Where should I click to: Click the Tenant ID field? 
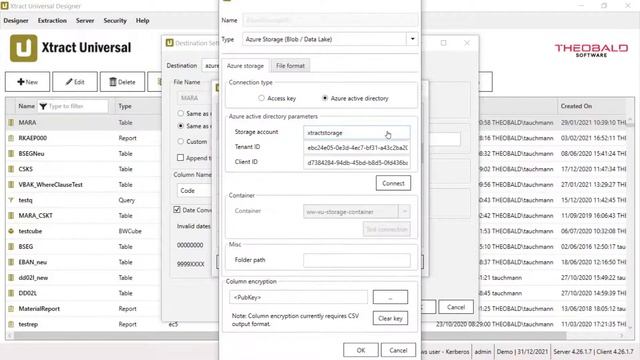(x=356, y=147)
